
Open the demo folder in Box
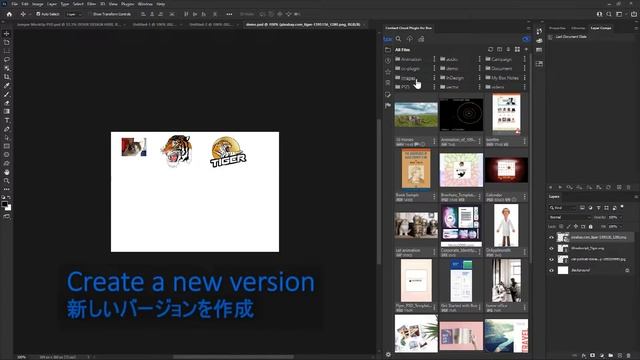coord(449,69)
